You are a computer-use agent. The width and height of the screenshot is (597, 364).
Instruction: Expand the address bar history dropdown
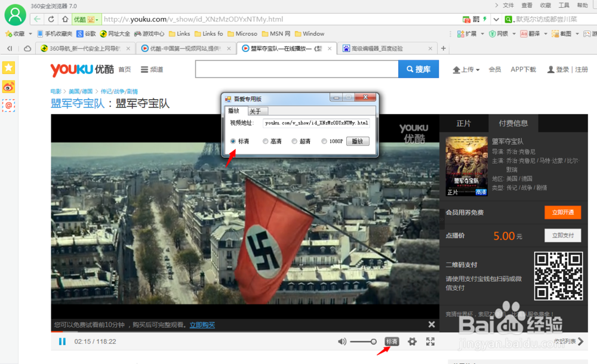tap(496, 19)
